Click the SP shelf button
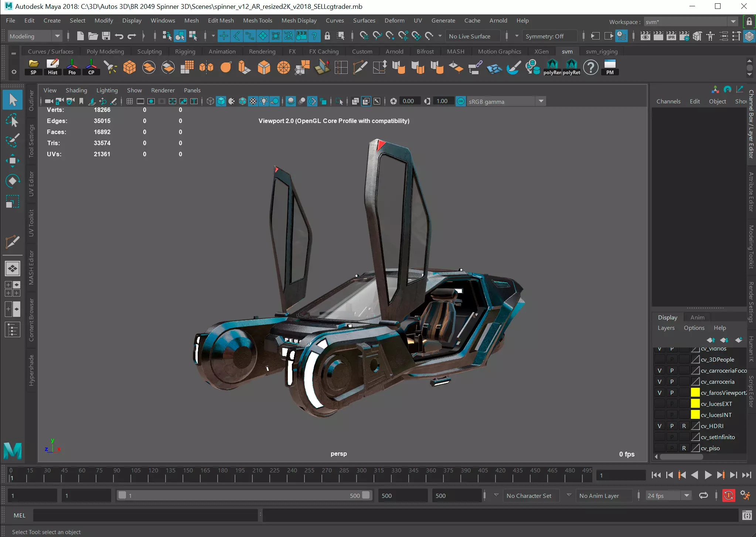Screen dimensions: 756x537 [x=33, y=67]
